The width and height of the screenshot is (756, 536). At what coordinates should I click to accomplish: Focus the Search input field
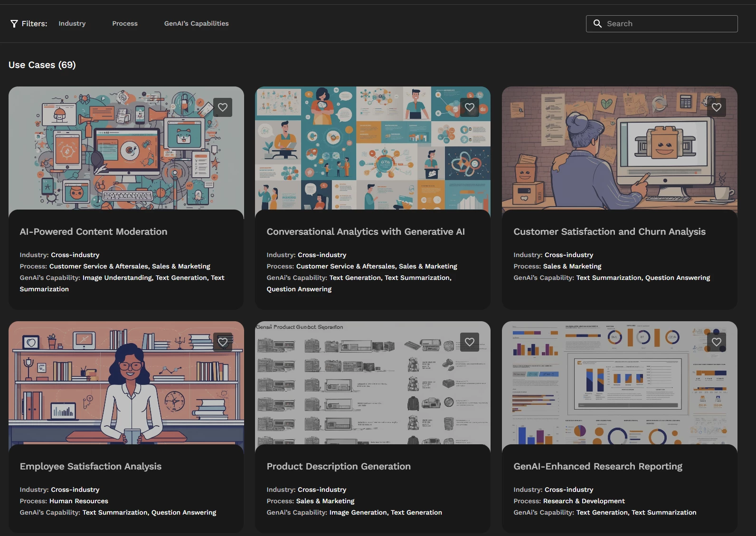[x=670, y=24]
